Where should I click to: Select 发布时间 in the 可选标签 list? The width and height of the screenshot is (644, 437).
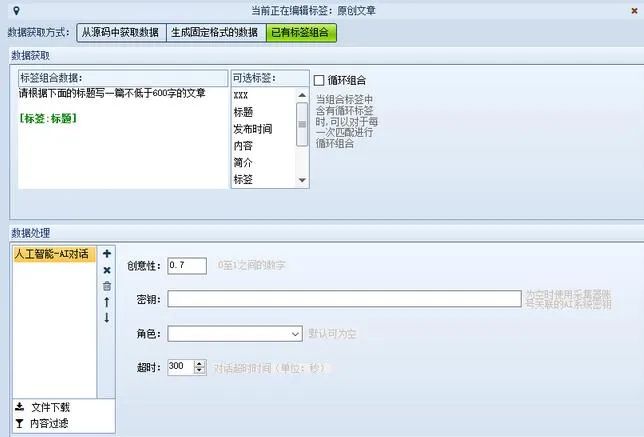[x=251, y=129]
